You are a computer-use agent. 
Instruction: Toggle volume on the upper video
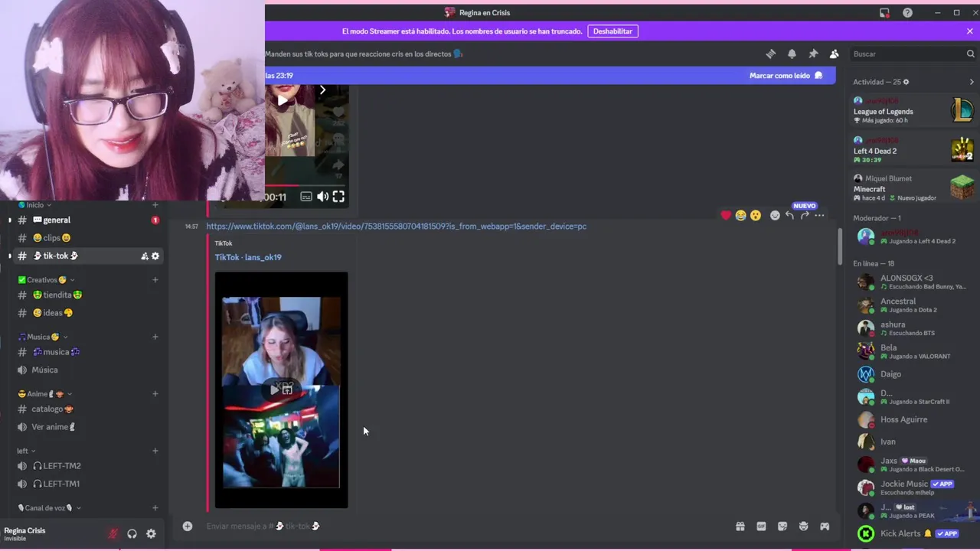coord(322,197)
